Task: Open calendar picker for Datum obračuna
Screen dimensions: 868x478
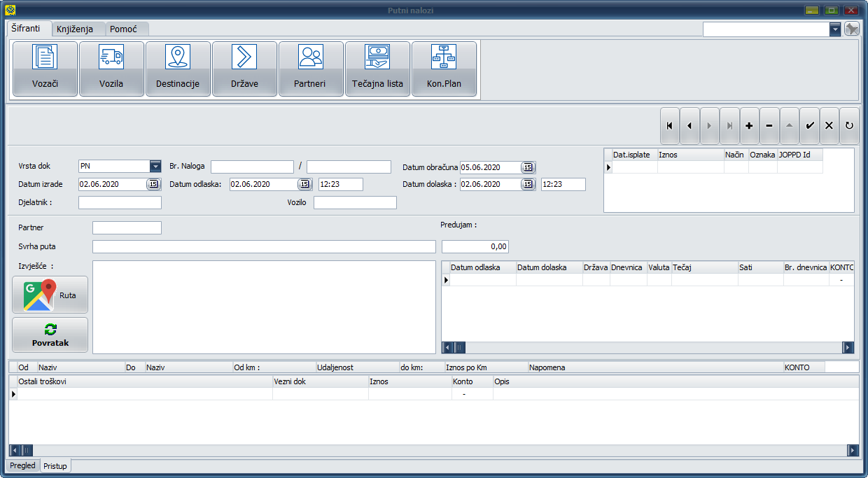Action: pyautogui.click(x=528, y=167)
